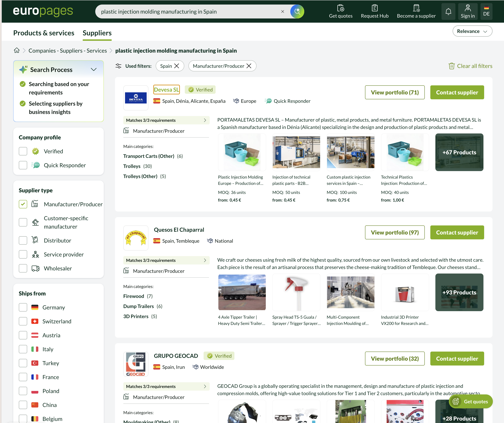
Task: Go to home via breadcrumb house icon
Action: 17,50
